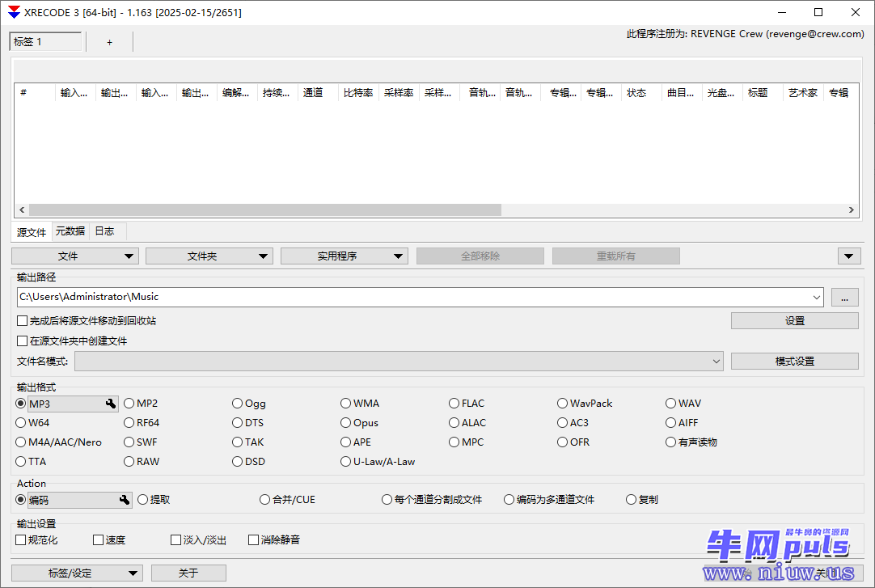
Task: Select the WAV output format
Action: coord(683,404)
